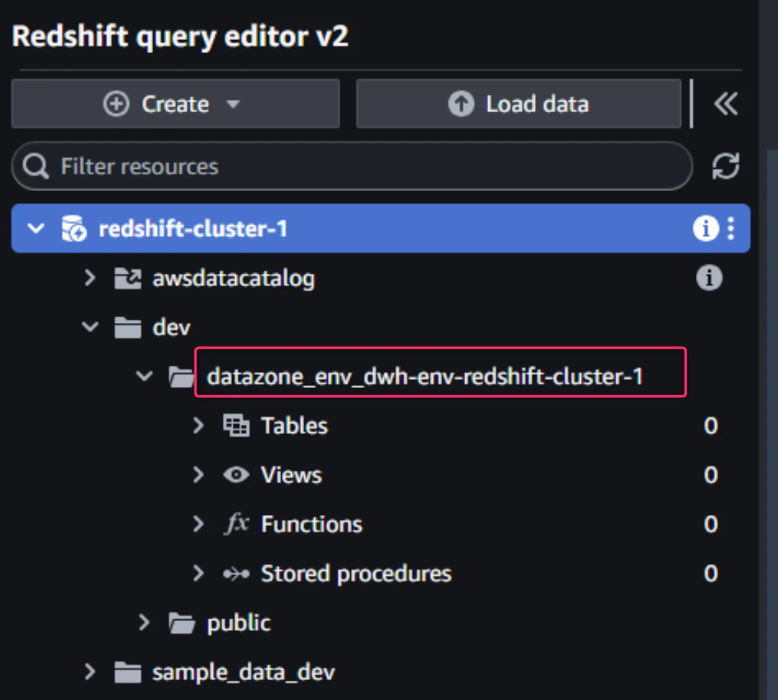
Task: Expand the Stored procedures node
Action: (198, 573)
